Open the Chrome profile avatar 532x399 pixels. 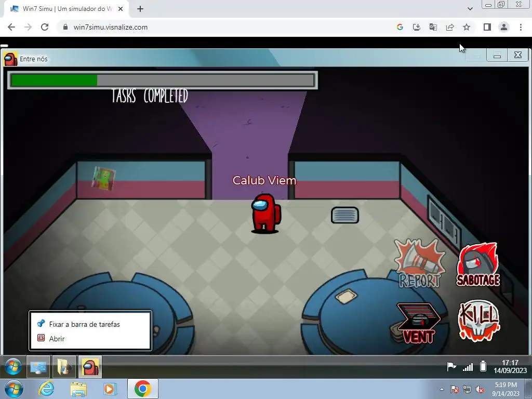[504, 27]
